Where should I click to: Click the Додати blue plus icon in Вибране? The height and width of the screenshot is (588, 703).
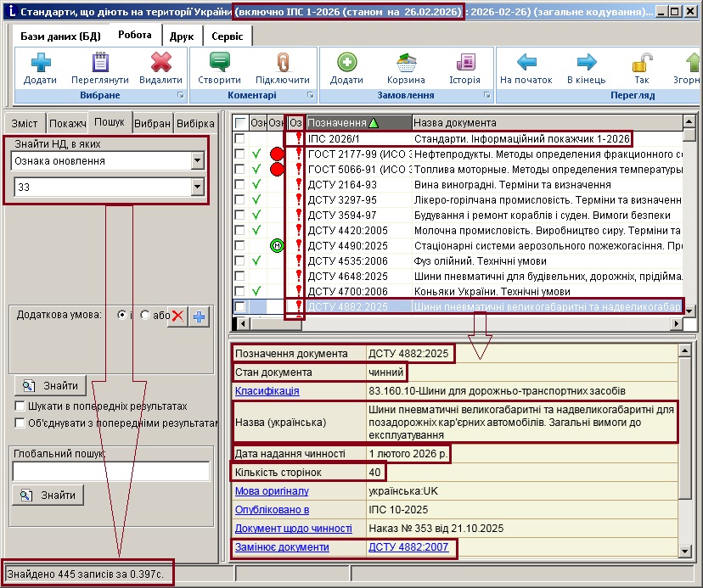click(40, 63)
